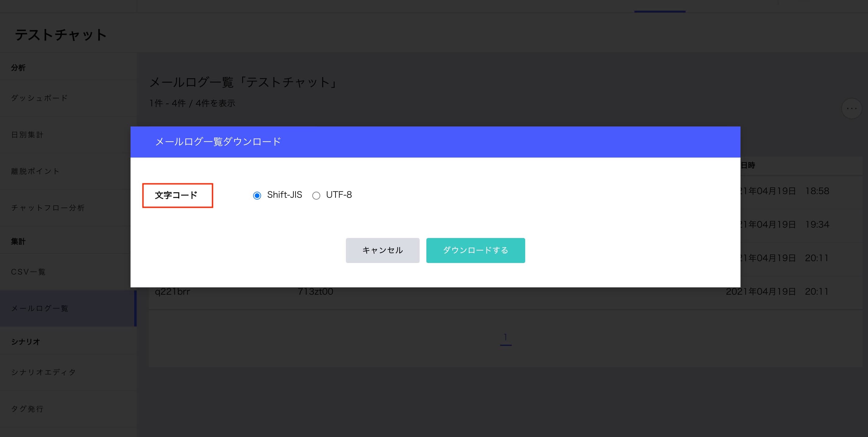Open 日別集計 in the sidebar
The image size is (868, 437).
68,135
